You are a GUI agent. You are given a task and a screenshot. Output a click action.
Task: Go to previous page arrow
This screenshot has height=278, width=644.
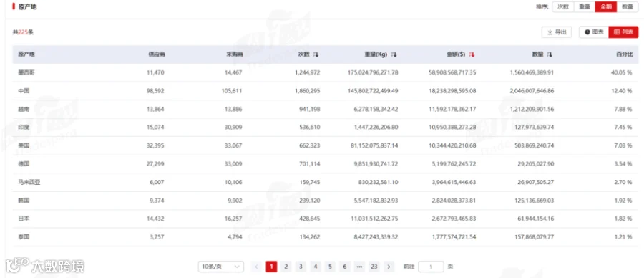257,267
